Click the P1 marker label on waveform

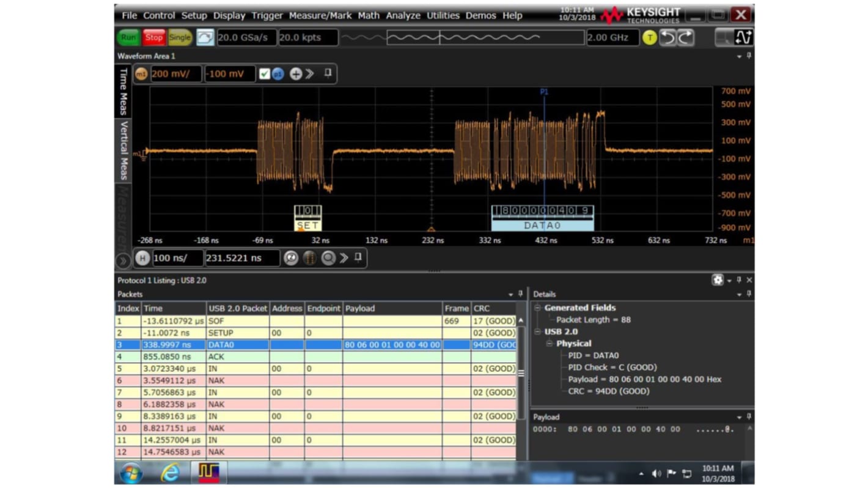544,92
